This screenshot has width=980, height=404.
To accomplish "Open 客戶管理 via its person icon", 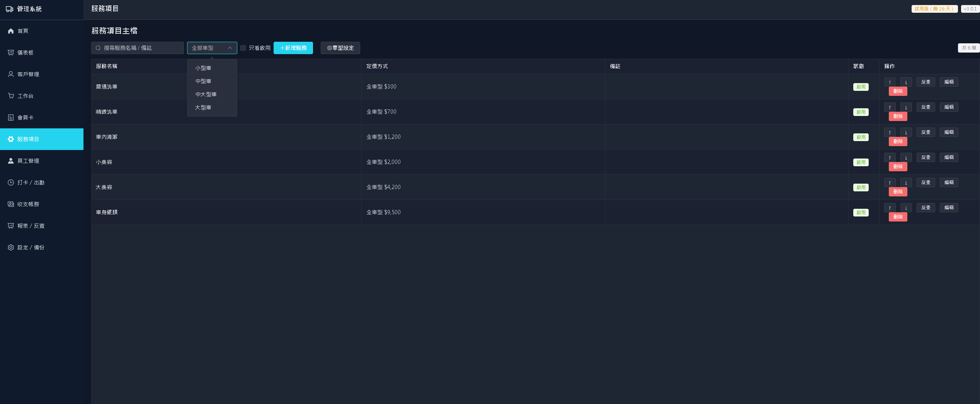I will (x=11, y=74).
